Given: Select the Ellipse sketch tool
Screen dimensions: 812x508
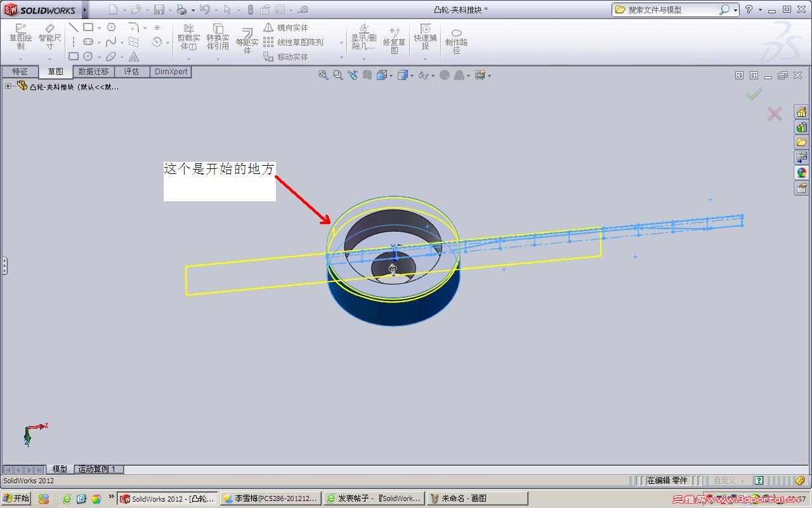Looking at the screenshot, I should pos(112,57).
